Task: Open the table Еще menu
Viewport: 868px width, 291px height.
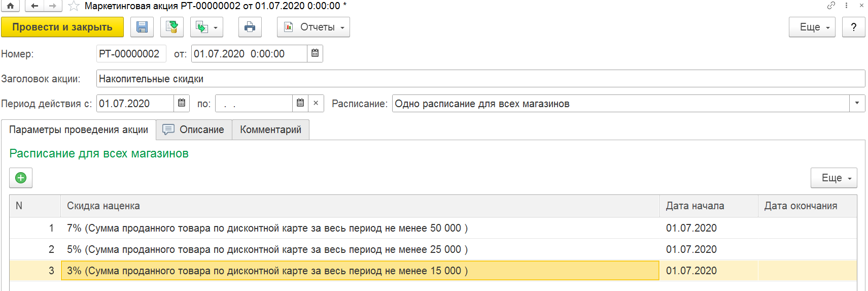Action: pos(834,178)
